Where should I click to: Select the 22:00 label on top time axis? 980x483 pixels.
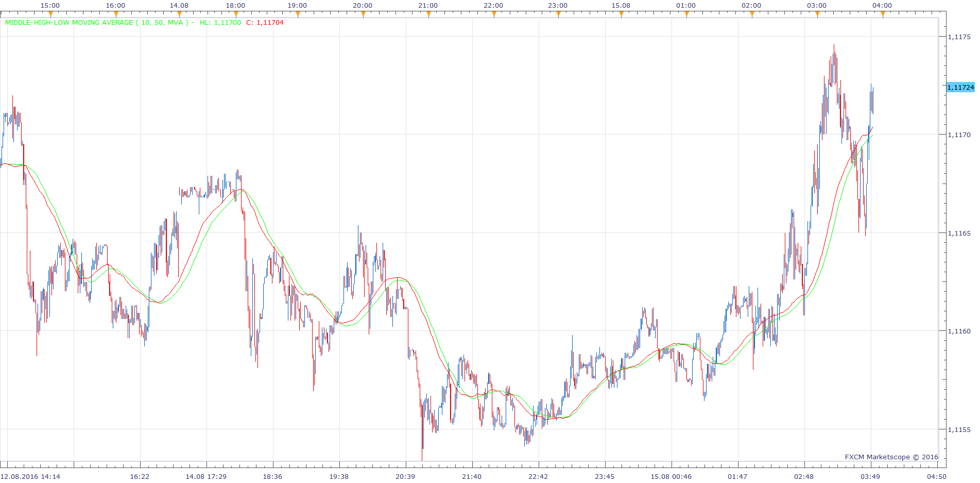(x=493, y=5)
